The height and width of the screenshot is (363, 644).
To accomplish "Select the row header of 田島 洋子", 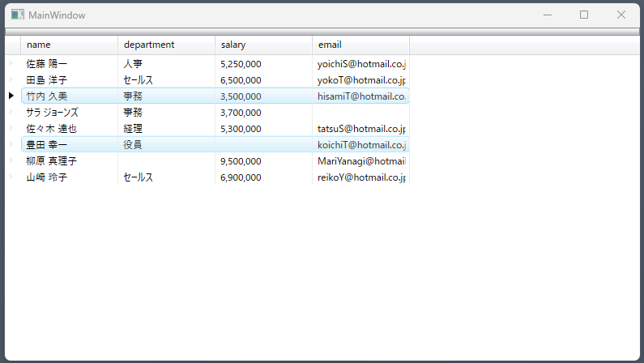I will point(13,79).
